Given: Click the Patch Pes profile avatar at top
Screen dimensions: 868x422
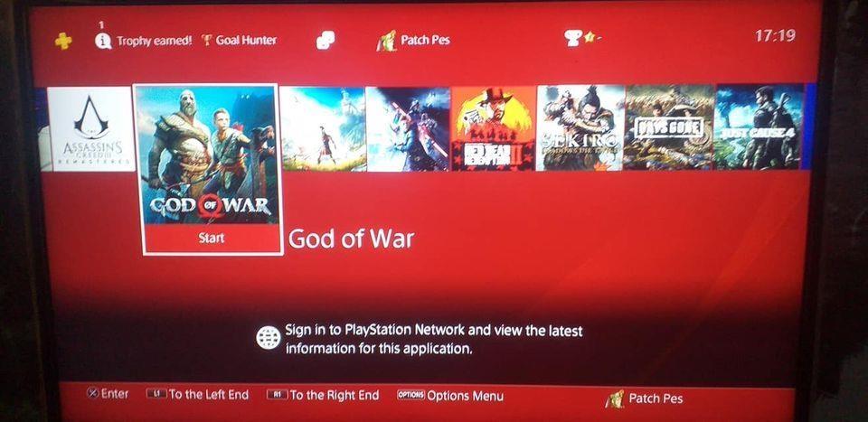Looking at the screenshot, I should [x=387, y=41].
